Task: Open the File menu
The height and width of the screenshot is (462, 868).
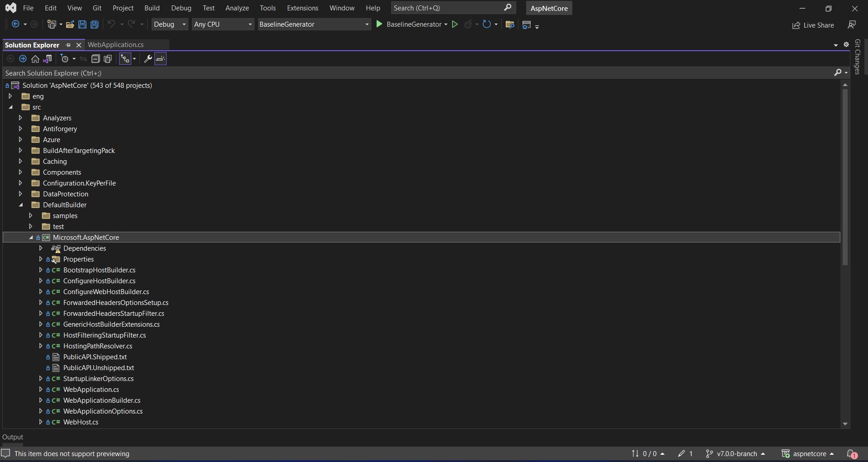Action: tap(28, 8)
